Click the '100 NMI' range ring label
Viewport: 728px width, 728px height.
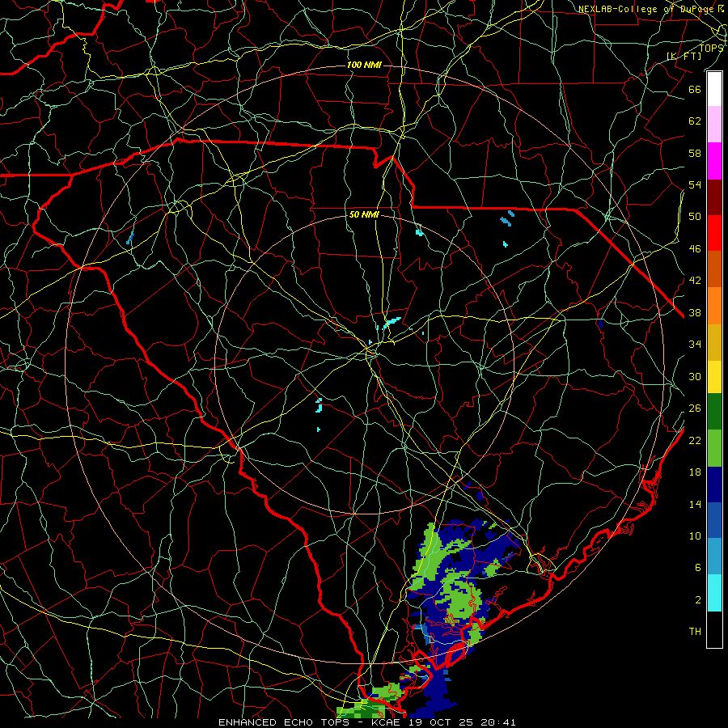[365, 65]
